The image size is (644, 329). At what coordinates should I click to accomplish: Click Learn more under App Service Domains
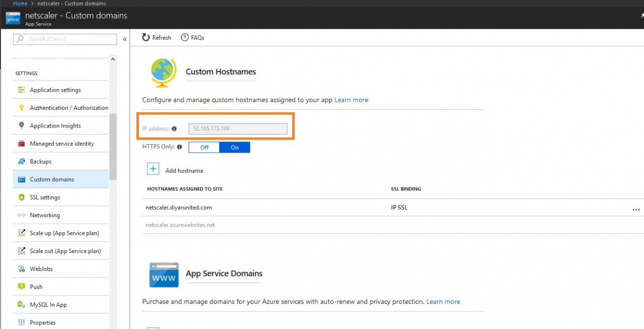[x=443, y=302]
